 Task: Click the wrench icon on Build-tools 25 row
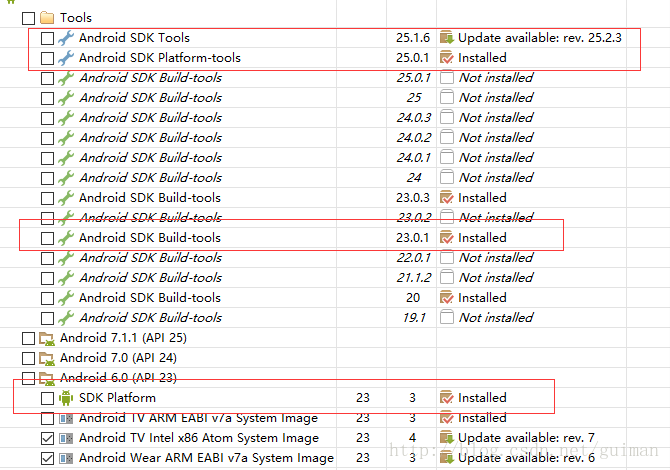66,98
